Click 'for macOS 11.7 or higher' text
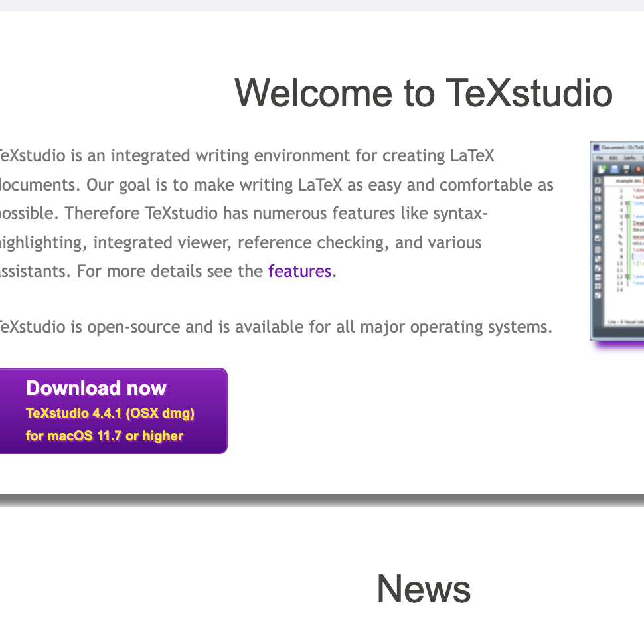This screenshot has height=644, width=644. (x=104, y=436)
